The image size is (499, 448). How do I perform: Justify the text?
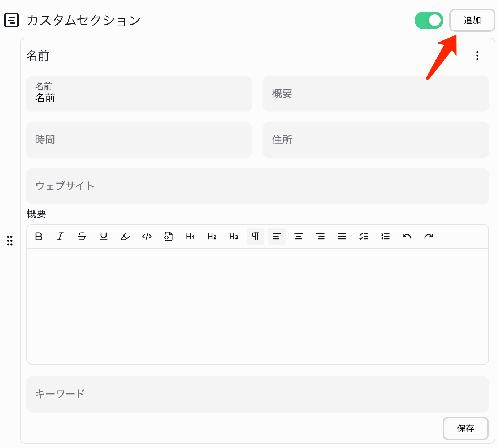pyautogui.click(x=342, y=236)
